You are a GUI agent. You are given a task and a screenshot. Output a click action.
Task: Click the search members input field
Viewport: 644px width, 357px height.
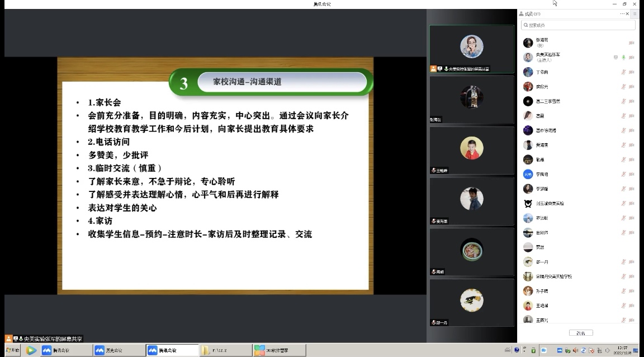579,25
